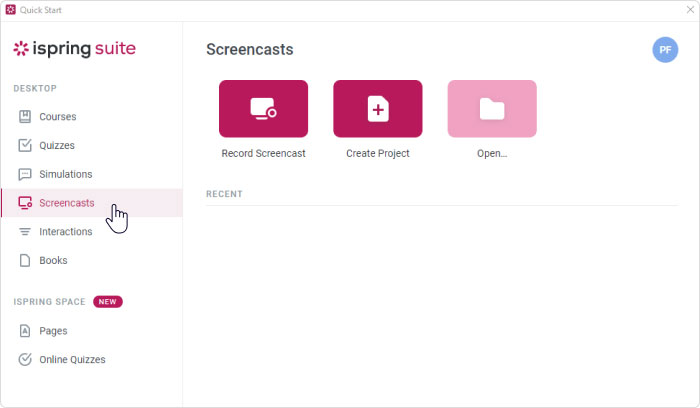Select the Screencasts monitor icon in sidebar
This screenshot has width=700, height=408.
pyautogui.click(x=26, y=203)
